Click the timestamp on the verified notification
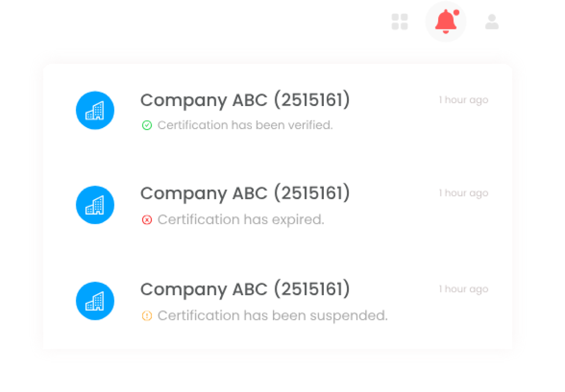This screenshot has height=392, width=565. click(x=463, y=100)
